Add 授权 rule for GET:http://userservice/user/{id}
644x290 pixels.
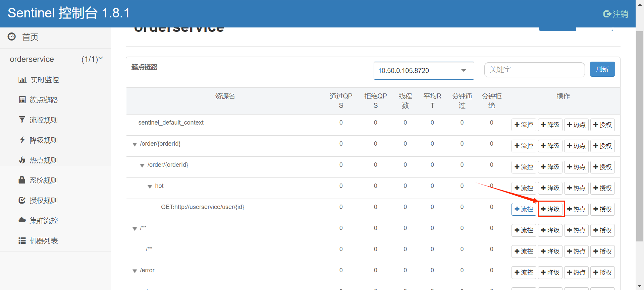(602, 209)
